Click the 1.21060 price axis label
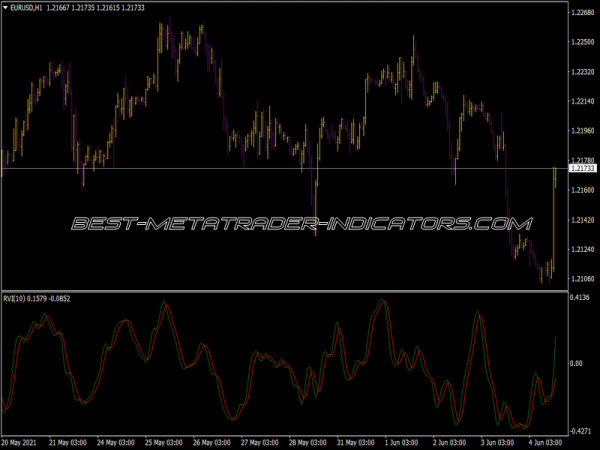 tap(582, 276)
